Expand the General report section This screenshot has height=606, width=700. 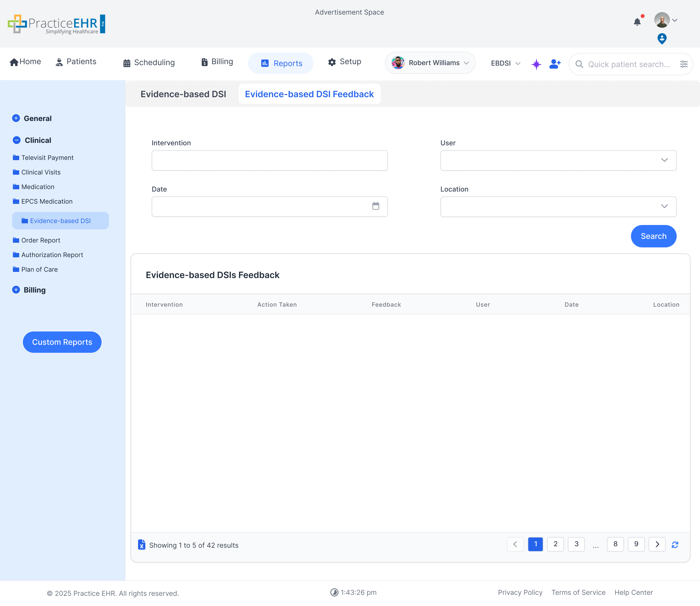[16, 118]
